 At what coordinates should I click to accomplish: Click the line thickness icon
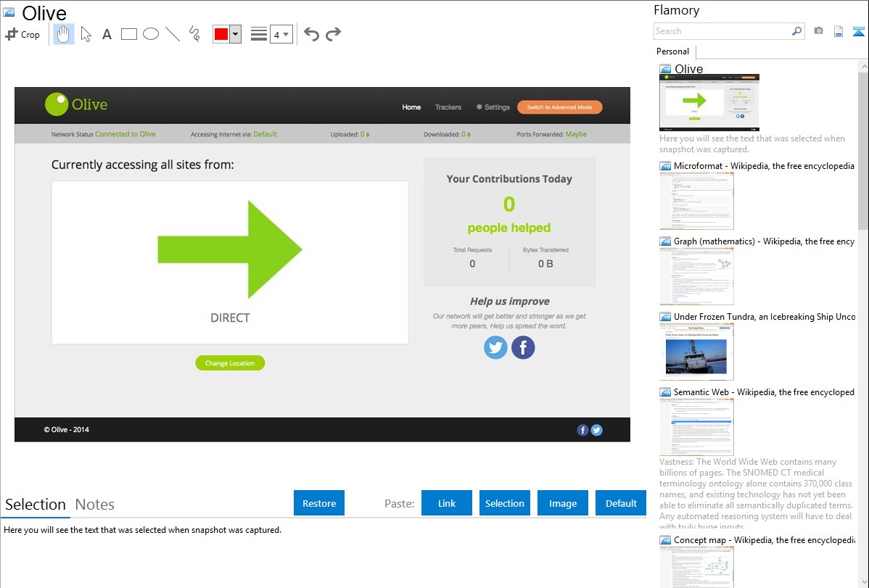(x=259, y=34)
